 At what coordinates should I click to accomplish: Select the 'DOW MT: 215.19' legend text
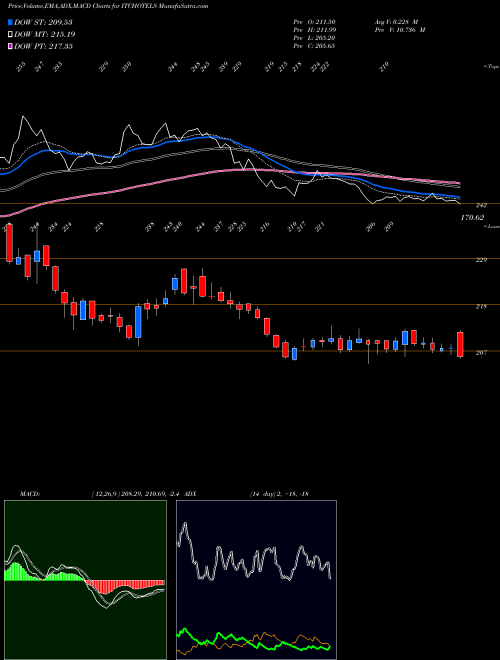pos(45,34)
